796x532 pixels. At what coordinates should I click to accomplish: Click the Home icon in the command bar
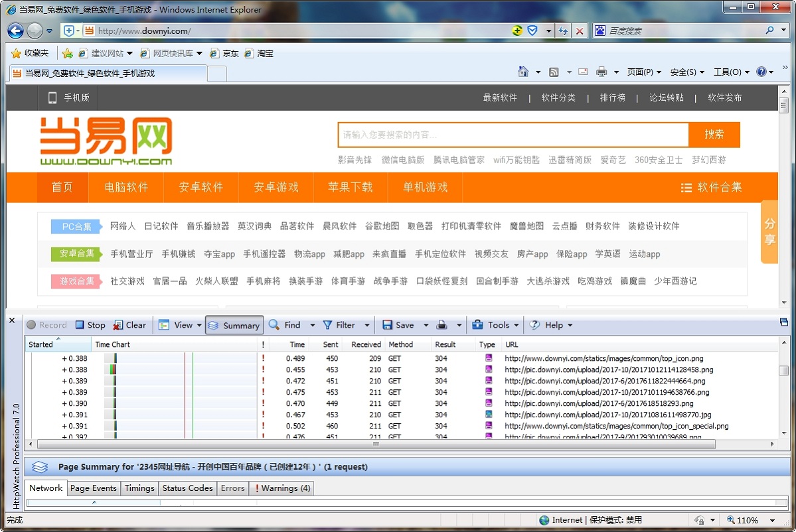pos(524,72)
